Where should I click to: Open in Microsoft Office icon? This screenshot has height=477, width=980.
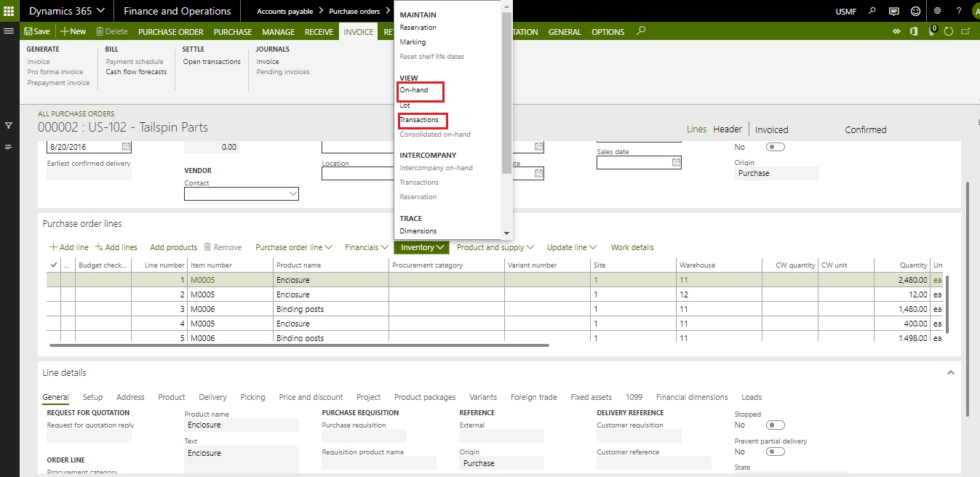(x=914, y=31)
